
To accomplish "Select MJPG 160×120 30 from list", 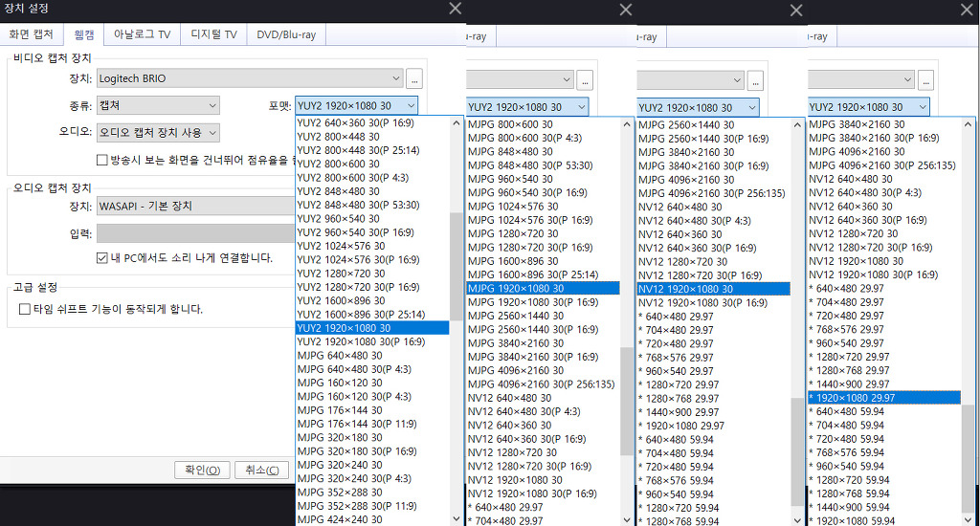I will (340, 383).
